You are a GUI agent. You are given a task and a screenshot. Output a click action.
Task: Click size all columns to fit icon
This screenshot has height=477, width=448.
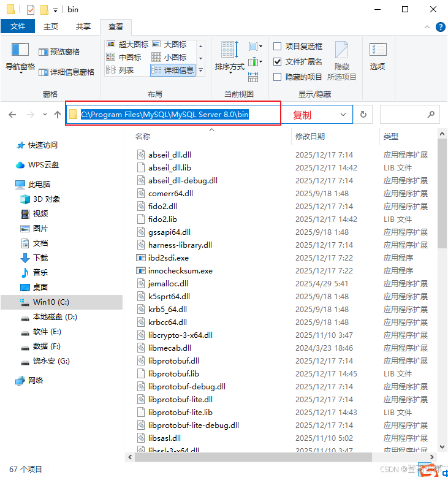coord(253,77)
